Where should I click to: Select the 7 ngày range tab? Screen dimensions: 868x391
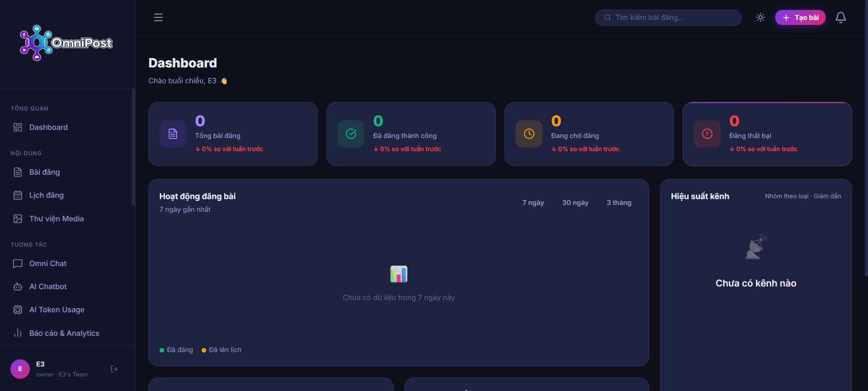533,203
